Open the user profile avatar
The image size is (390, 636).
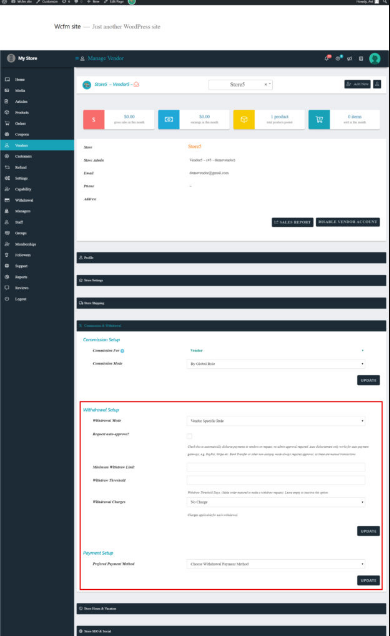(x=375, y=58)
